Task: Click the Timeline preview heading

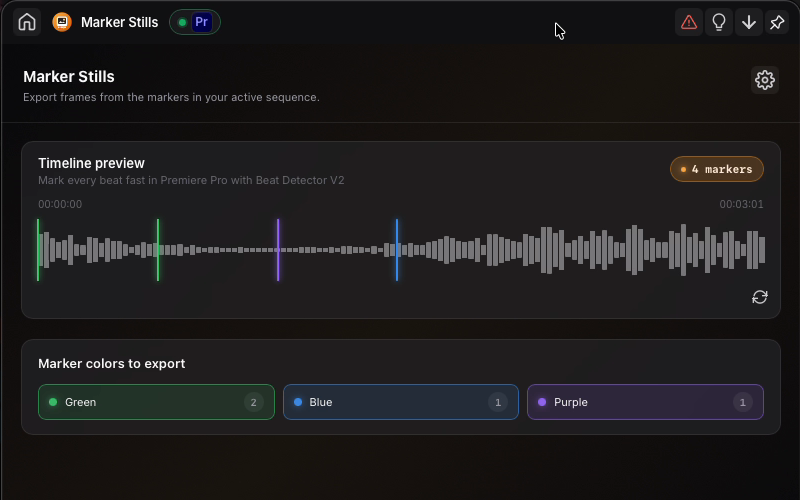Action: tap(91, 163)
